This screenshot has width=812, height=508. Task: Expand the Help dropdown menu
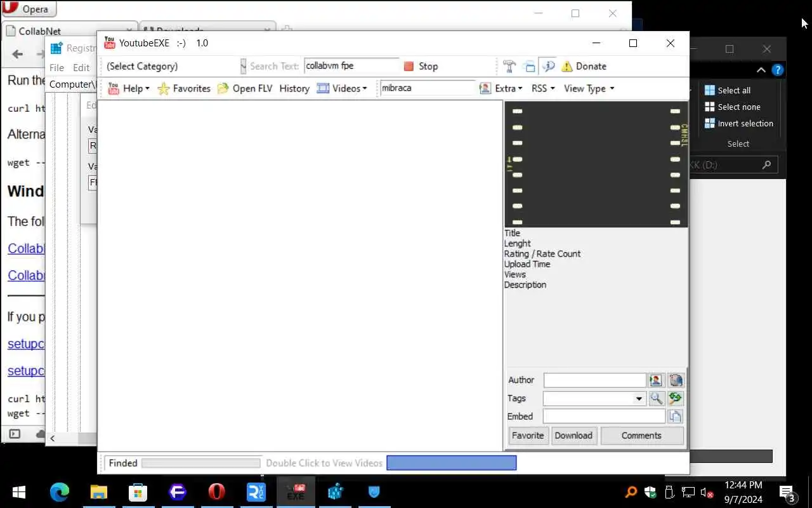147,89
